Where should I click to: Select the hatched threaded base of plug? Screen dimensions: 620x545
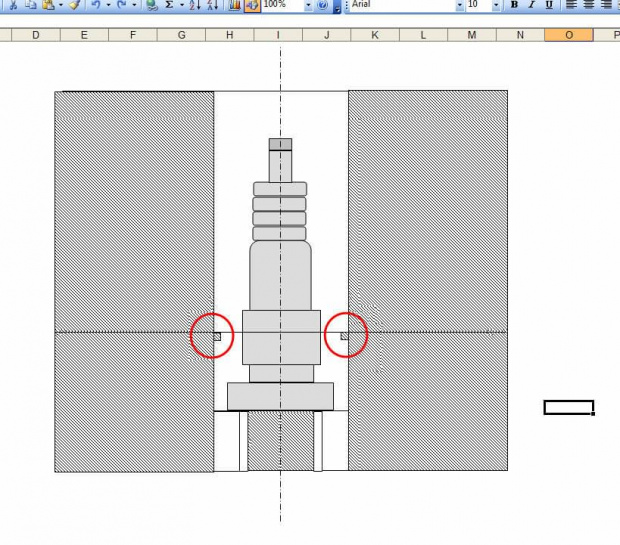[x=281, y=441]
